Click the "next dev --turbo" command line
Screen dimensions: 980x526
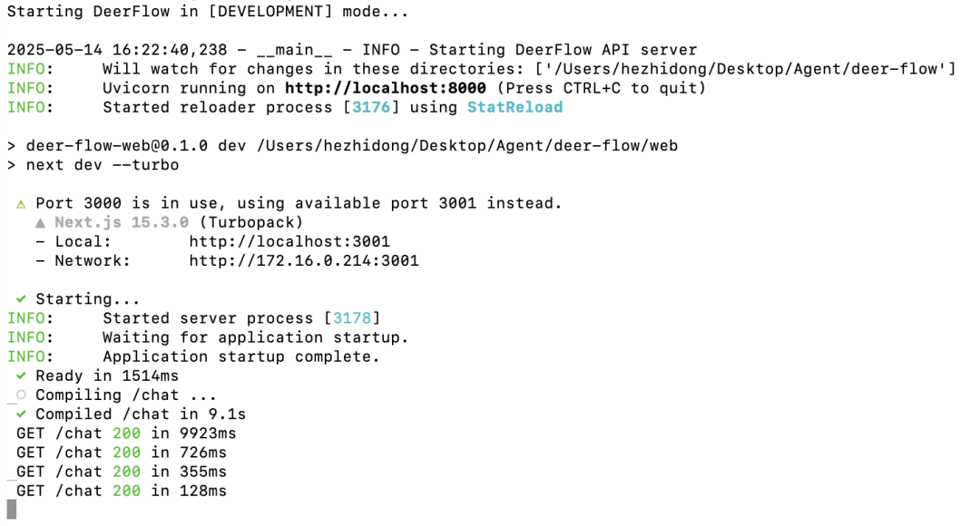[x=103, y=165]
